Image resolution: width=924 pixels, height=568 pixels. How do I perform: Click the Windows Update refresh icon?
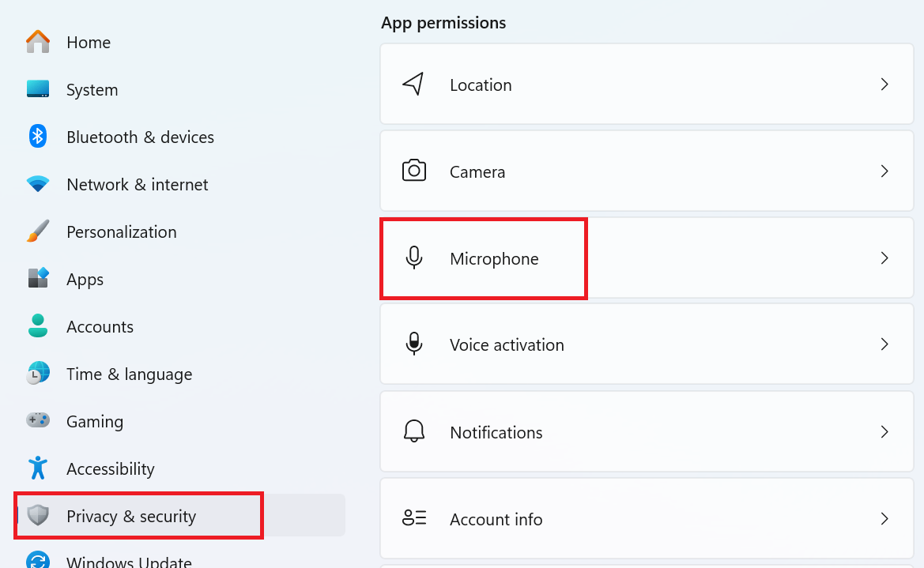(x=38, y=560)
